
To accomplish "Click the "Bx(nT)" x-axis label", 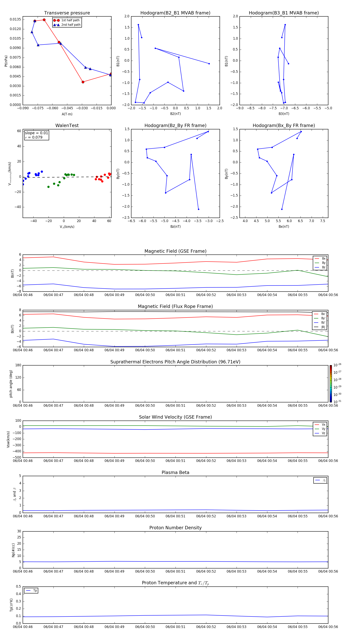I will pos(284,227).
